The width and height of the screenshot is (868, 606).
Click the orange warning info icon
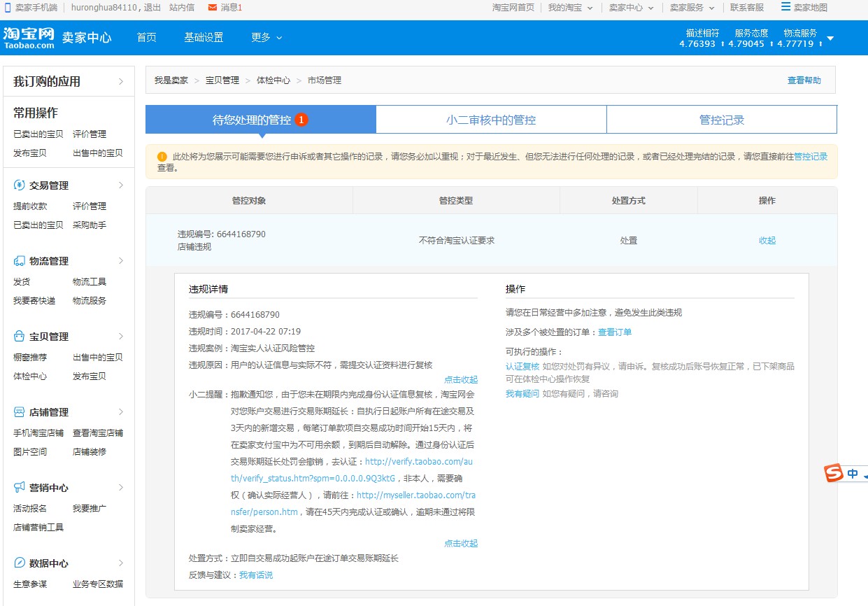pos(162,157)
